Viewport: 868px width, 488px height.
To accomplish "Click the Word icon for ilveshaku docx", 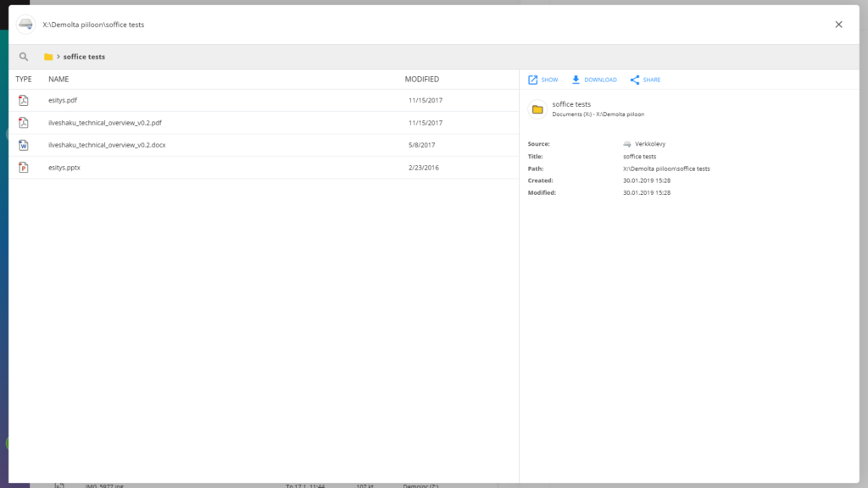I will [x=24, y=145].
